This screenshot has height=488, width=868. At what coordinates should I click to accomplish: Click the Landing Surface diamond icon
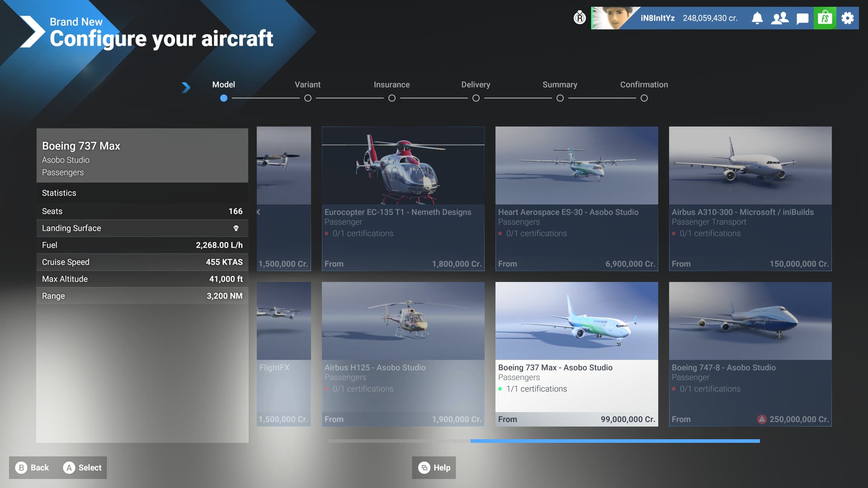pos(236,228)
